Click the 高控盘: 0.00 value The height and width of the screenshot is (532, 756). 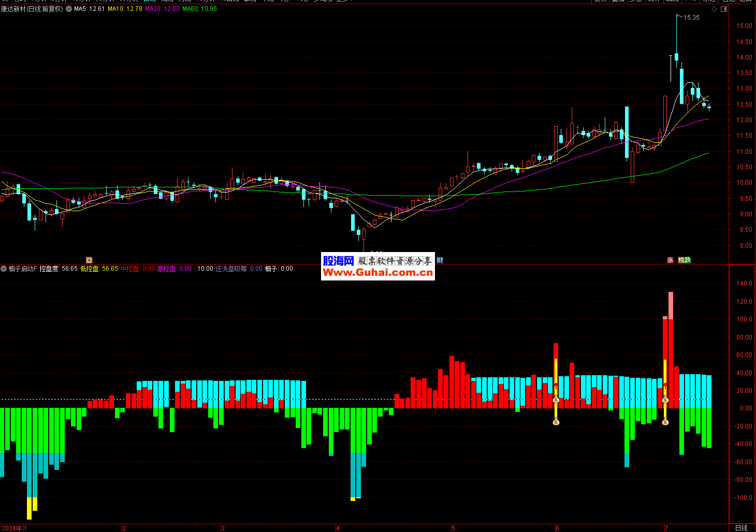click(175, 269)
